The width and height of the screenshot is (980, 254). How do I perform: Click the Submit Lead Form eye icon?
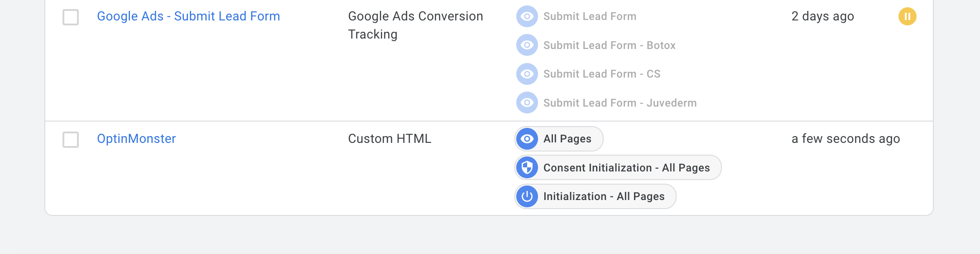click(x=527, y=16)
